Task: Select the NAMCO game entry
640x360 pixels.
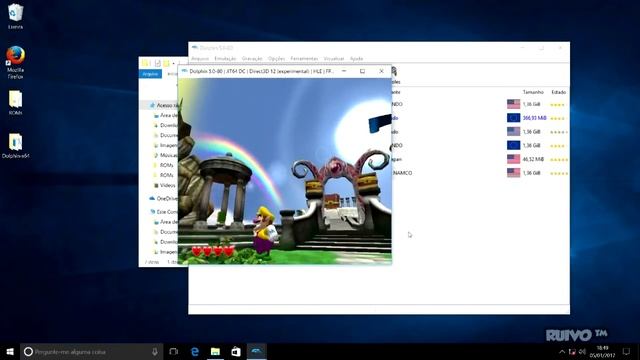Action: [402, 173]
